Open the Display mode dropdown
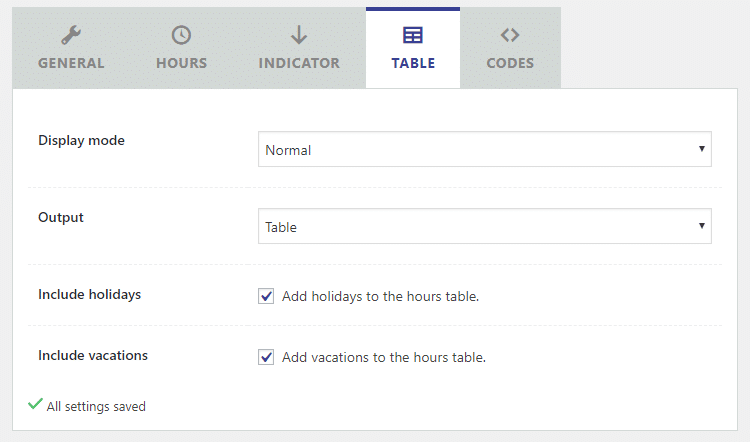This screenshot has width=750, height=442. tap(485, 149)
